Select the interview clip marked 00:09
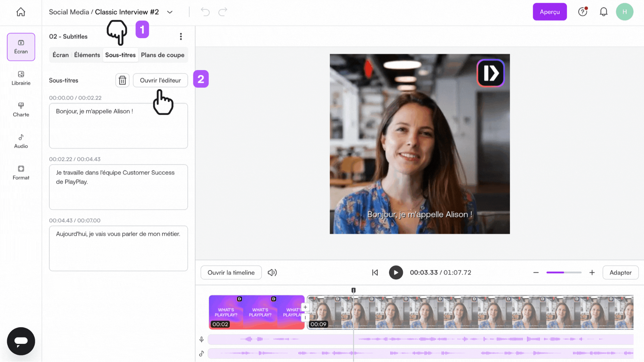 coord(471,312)
